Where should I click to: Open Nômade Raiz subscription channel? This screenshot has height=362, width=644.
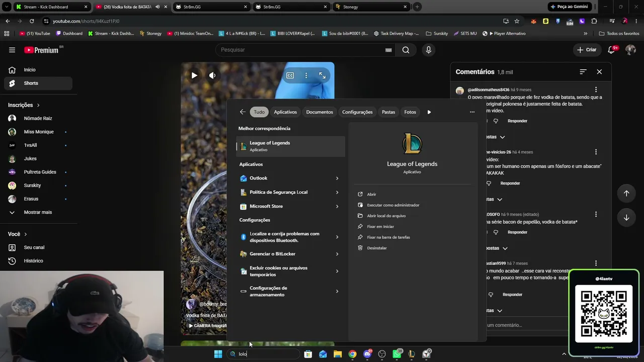click(38, 118)
